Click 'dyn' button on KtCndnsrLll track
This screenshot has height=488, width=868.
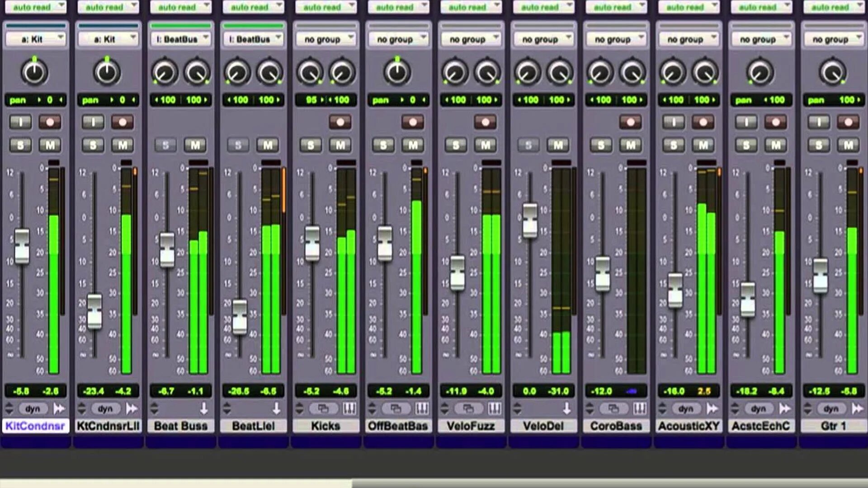pos(105,409)
